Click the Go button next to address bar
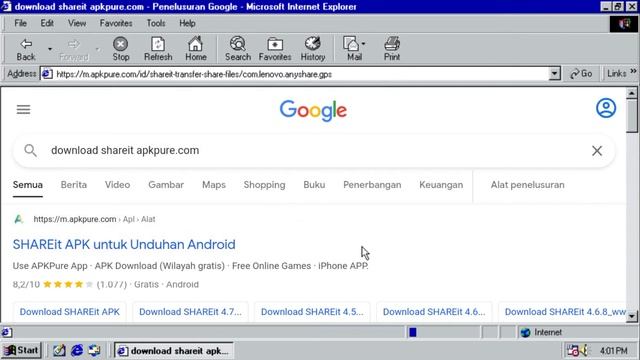The width and height of the screenshot is (640, 360). click(581, 73)
